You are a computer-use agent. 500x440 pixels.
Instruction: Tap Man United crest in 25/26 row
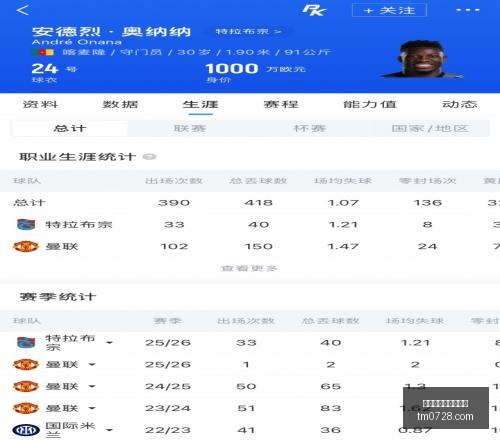pyautogui.click(x=26, y=364)
